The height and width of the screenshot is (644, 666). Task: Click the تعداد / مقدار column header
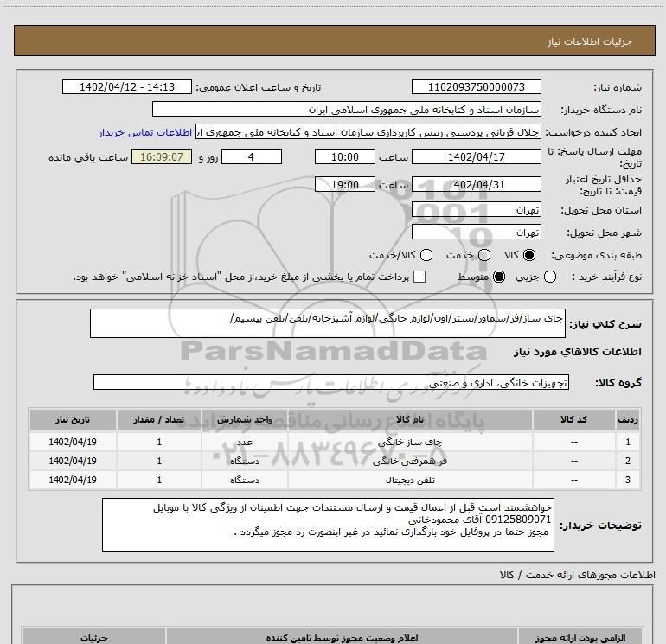pyautogui.click(x=159, y=420)
